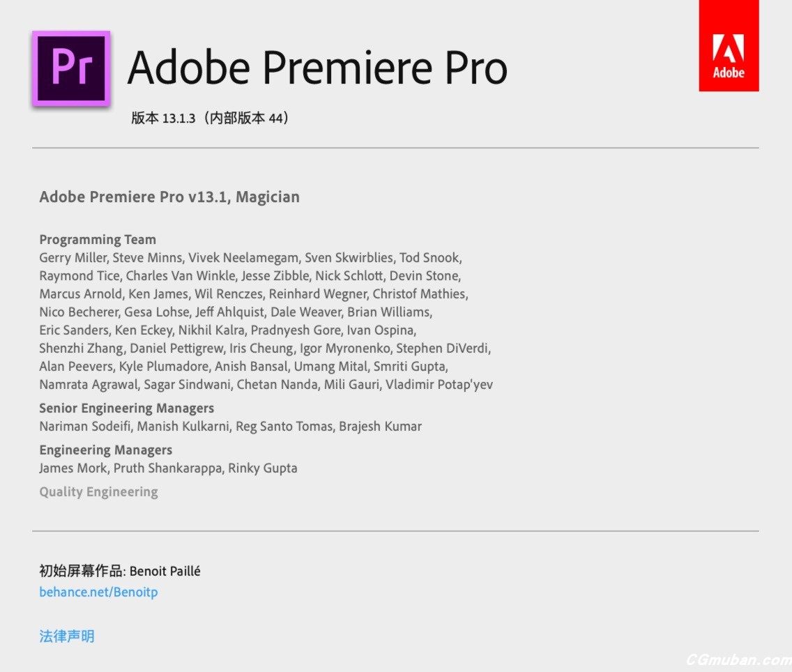Open the 法律声明 legal notices link

tap(67, 636)
